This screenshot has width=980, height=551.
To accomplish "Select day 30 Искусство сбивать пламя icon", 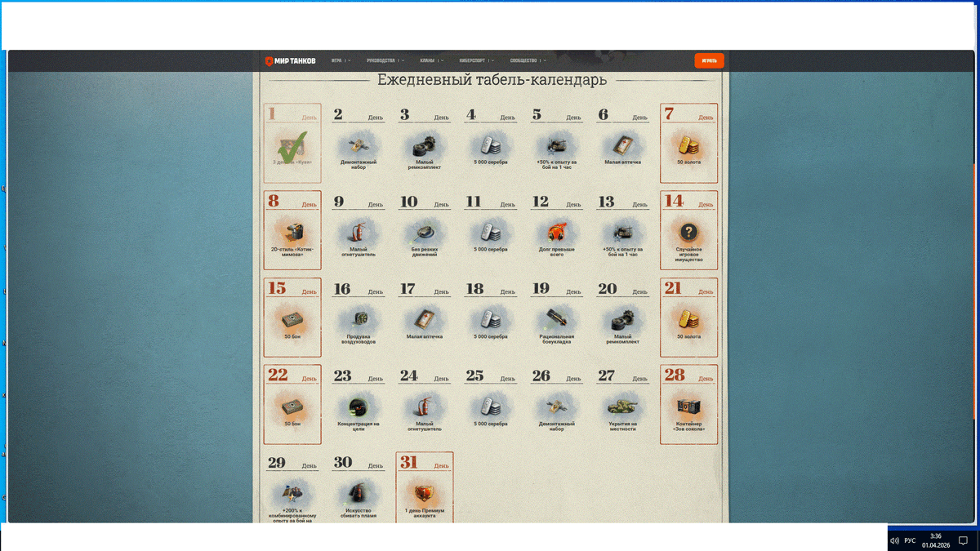I will (x=359, y=493).
